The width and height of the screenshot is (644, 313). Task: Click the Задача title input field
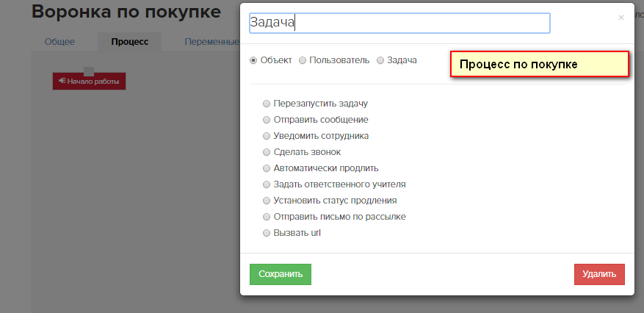click(x=399, y=23)
